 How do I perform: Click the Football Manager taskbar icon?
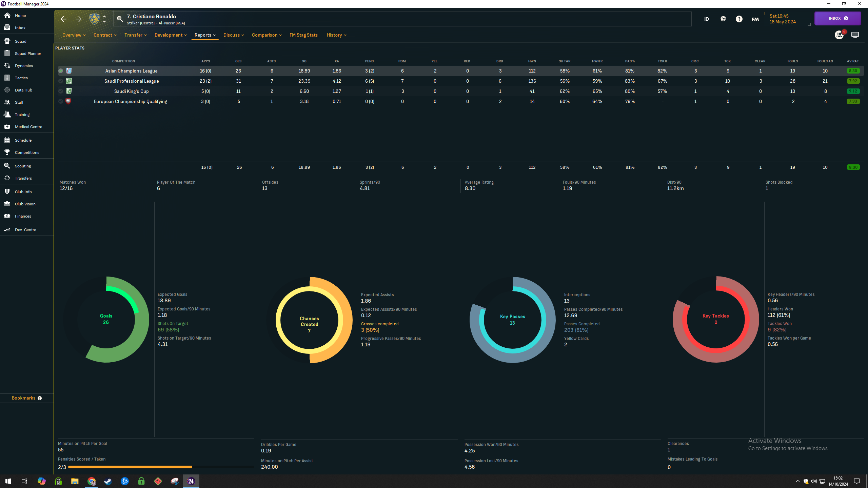point(191,481)
